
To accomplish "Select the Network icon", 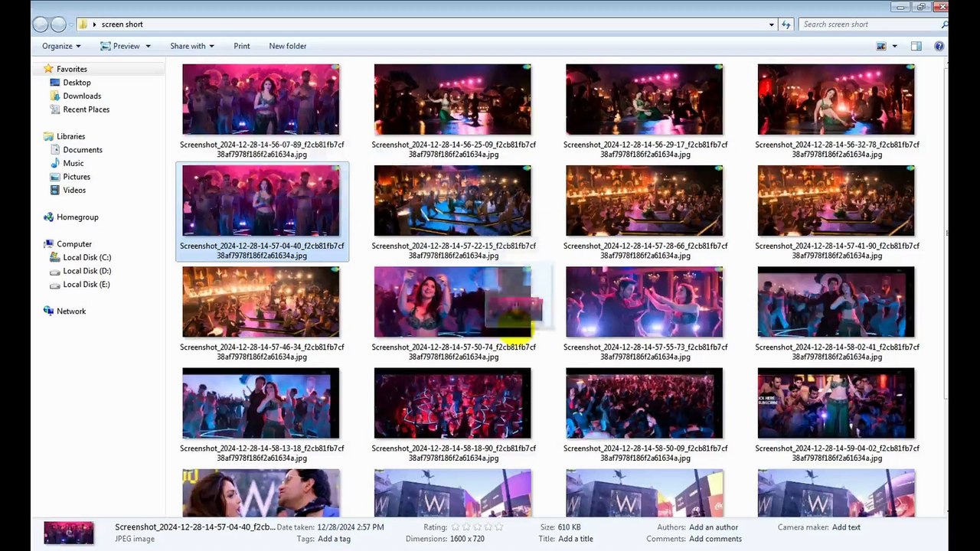I will (x=49, y=311).
